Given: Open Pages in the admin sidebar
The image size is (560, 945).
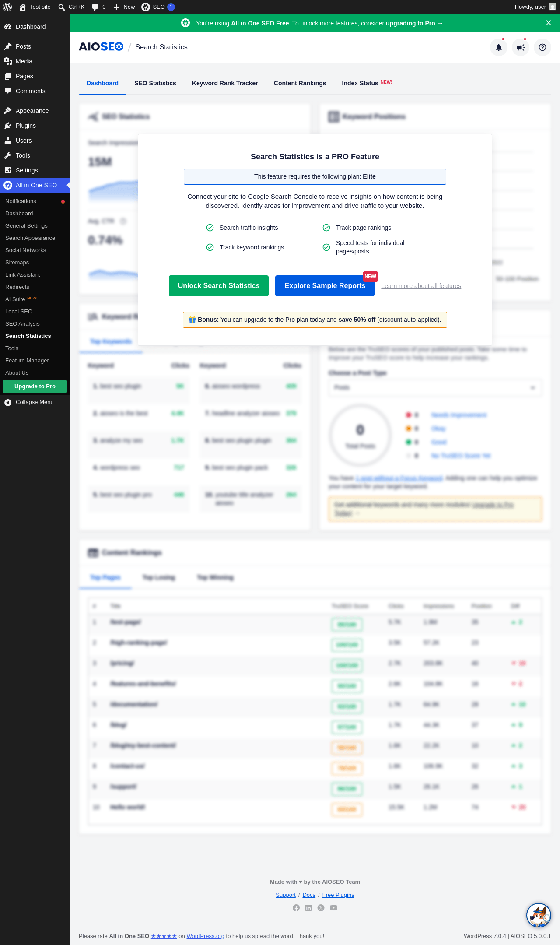Looking at the screenshot, I should point(35,76).
